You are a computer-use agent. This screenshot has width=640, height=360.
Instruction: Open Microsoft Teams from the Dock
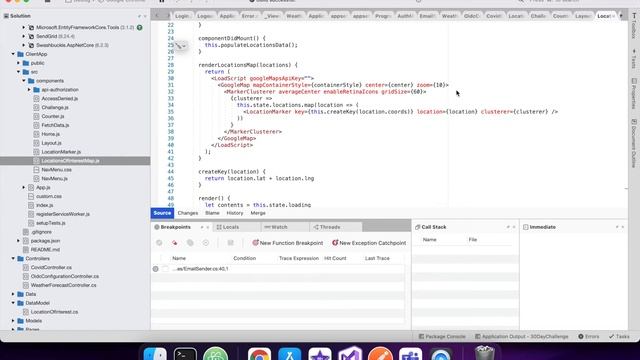[x=410, y=354]
